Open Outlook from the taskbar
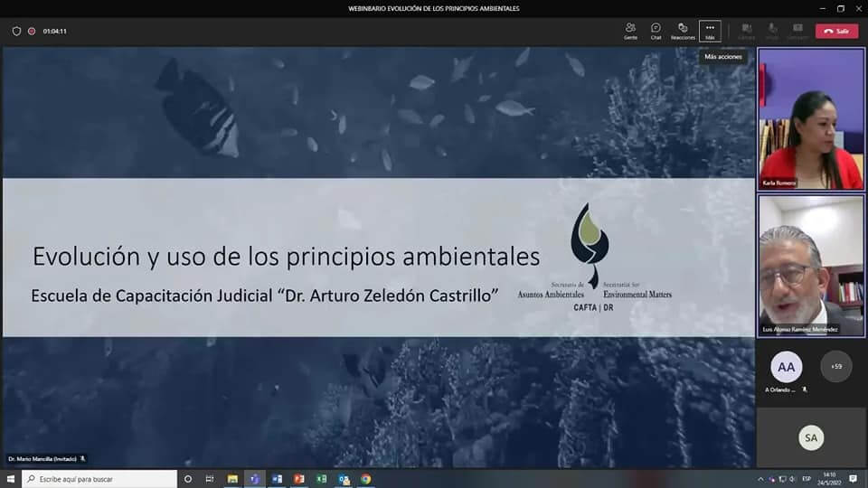This screenshot has width=868, height=488. 344,479
